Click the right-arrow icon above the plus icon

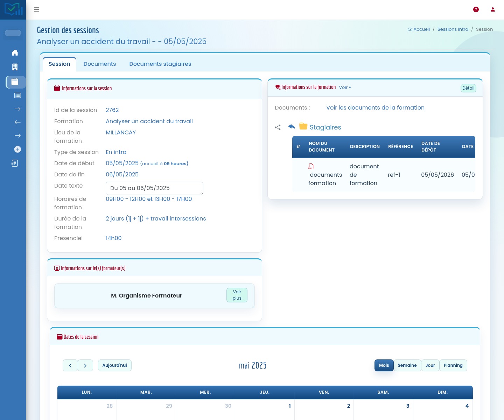point(17,136)
